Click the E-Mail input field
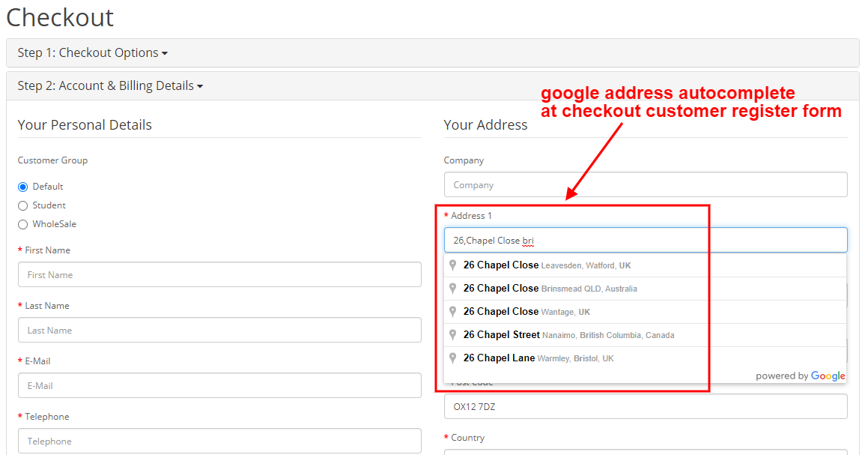The width and height of the screenshot is (868, 455). pos(219,385)
